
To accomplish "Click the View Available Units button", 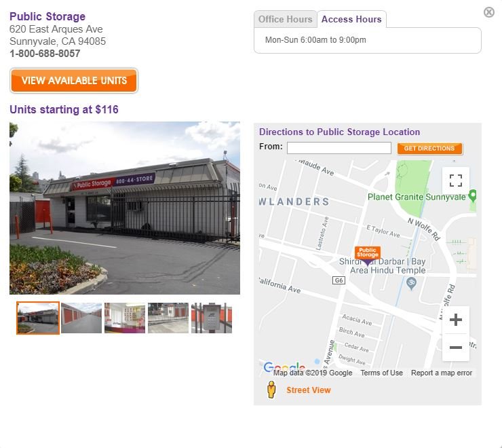I will click(x=74, y=80).
